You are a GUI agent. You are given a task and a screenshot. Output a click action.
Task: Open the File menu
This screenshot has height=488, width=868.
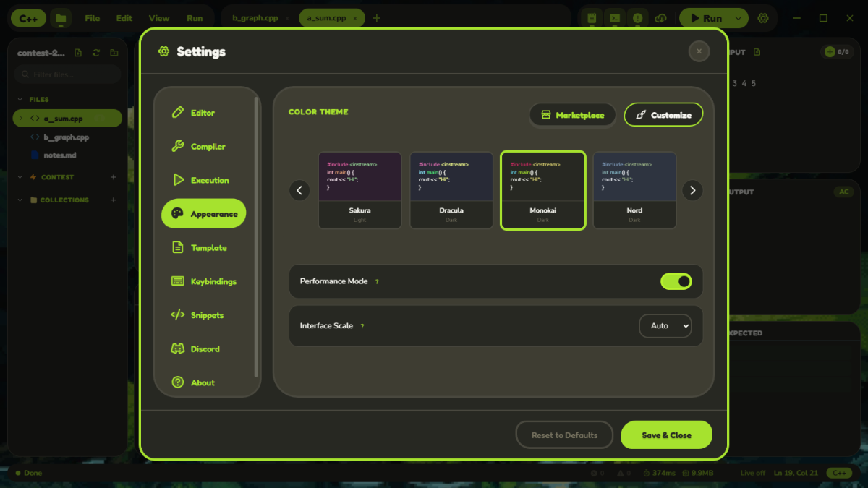click(93, 18)
